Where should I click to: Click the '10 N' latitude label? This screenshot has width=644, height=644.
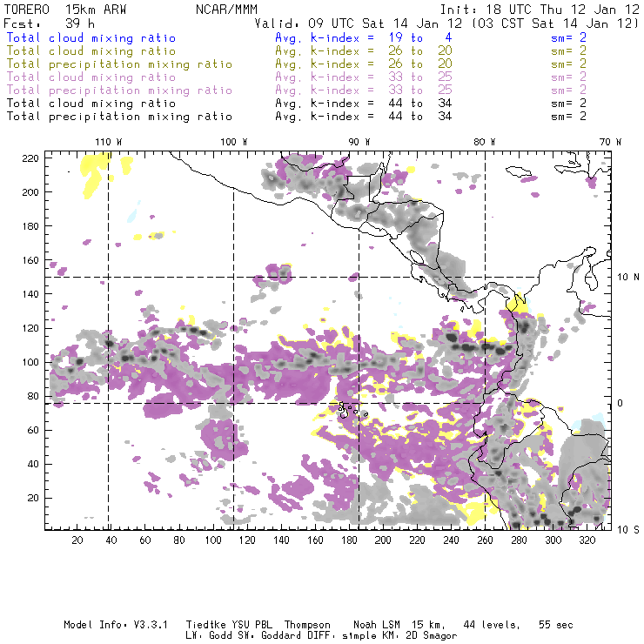[x=628, y=278]
